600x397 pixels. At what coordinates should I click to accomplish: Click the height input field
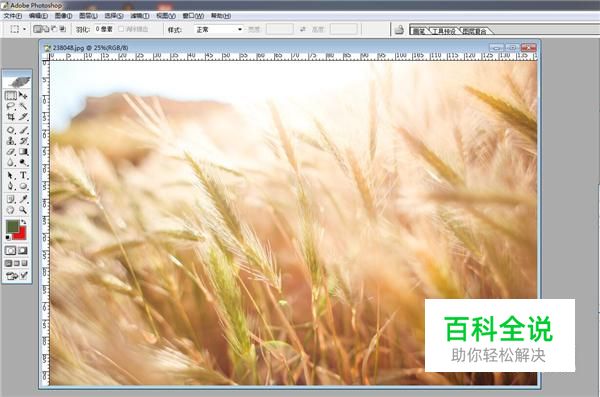(344, 29)
